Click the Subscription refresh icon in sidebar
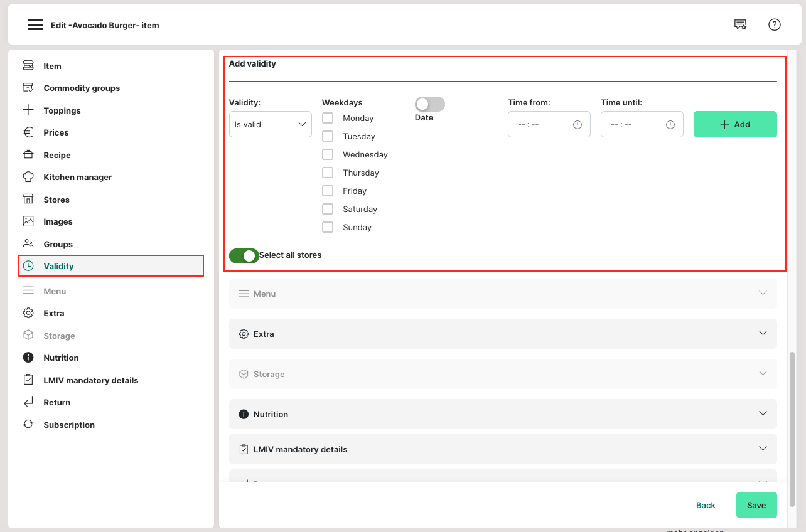 28,425
